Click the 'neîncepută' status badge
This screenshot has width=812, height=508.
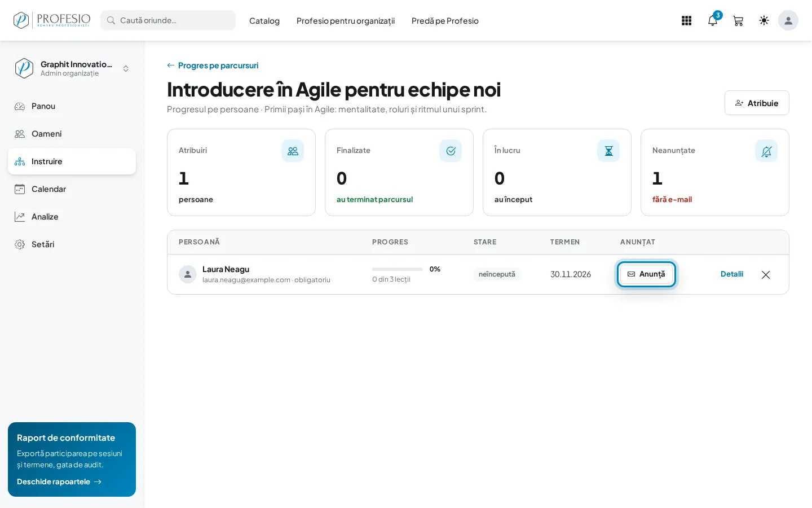[497, 274]
